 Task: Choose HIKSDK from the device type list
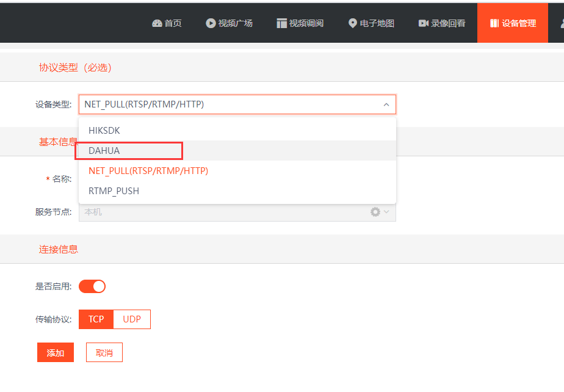[237, 130]
